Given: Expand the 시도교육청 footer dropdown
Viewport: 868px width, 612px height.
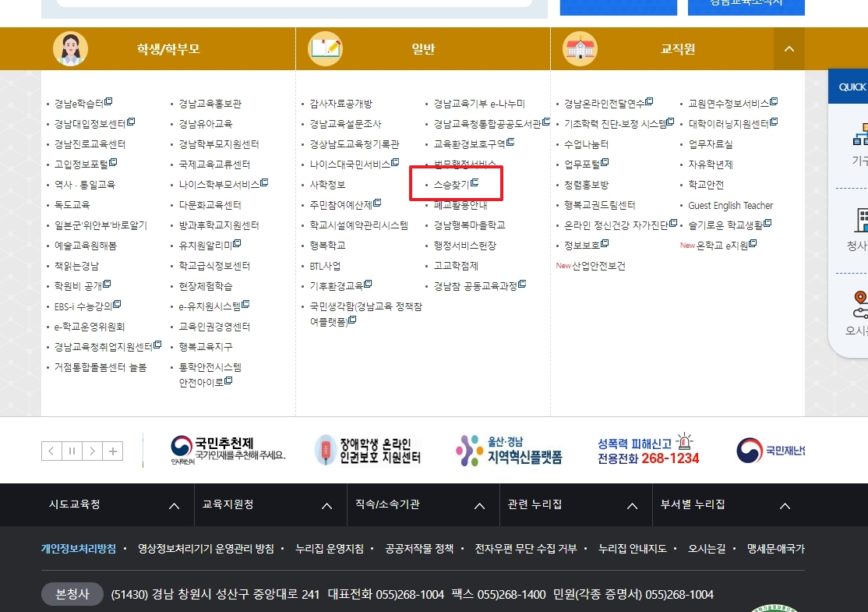Looking at the screenshot, I should pos(118,504).
